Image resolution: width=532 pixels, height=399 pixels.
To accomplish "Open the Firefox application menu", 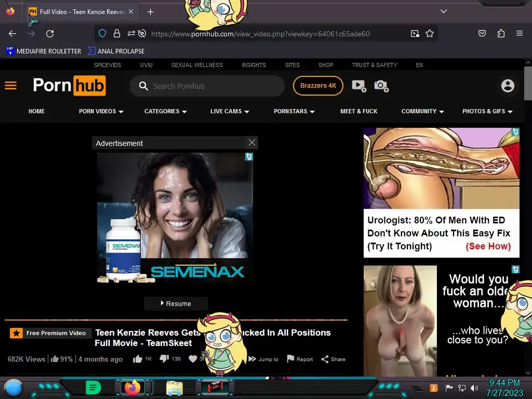I will (519, 33).
